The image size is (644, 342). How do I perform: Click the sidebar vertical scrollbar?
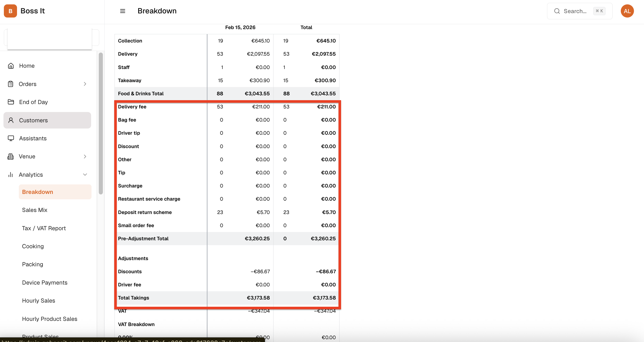(101, 124)
